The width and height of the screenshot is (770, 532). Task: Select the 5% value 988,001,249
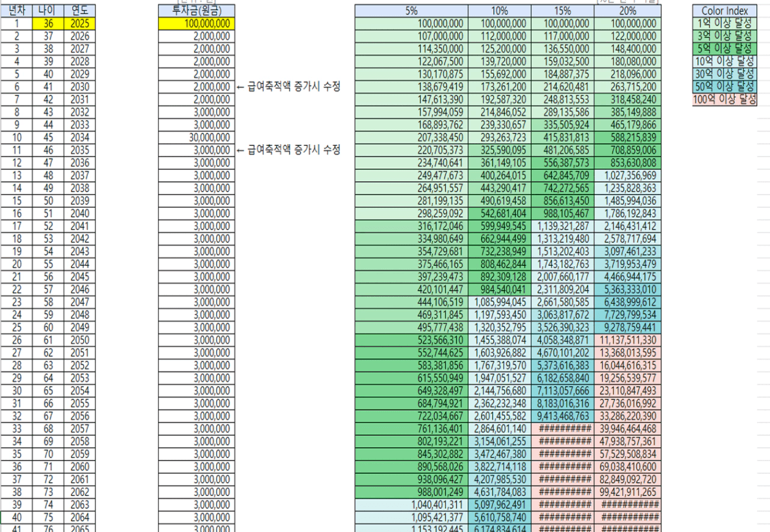[411, 492]
